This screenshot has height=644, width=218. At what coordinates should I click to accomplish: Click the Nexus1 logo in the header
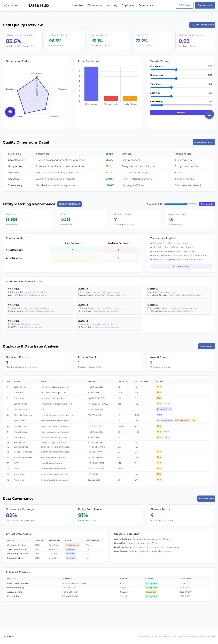[11, 5]
